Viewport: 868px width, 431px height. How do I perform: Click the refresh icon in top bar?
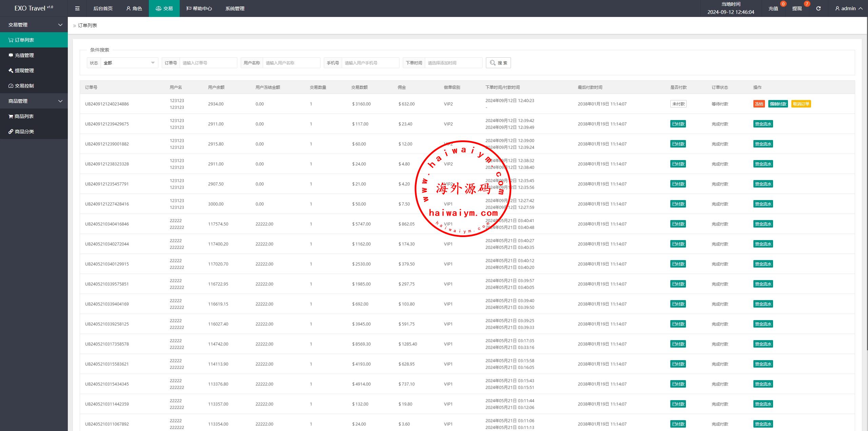[x=818, y=8]
